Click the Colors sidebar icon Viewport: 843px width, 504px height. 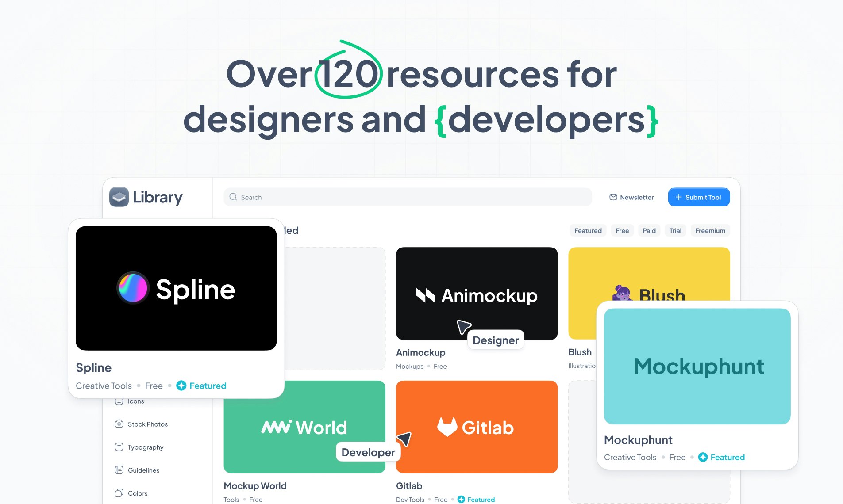click(119, 493)
